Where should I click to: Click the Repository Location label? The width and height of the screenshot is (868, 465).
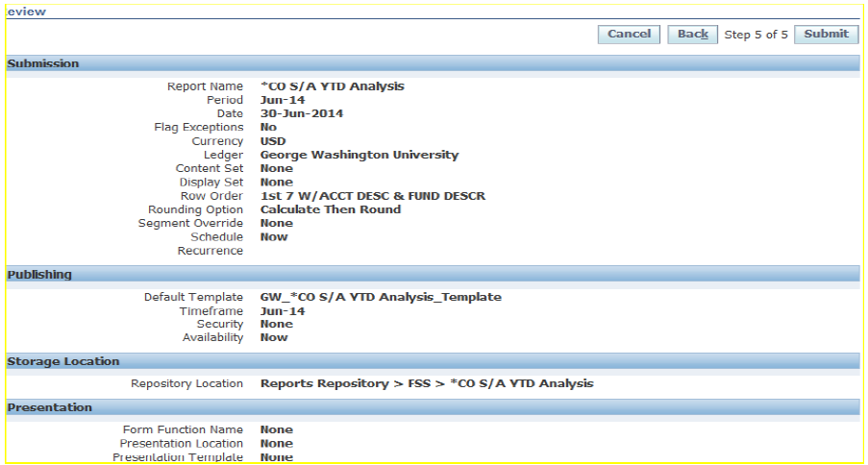186,383
